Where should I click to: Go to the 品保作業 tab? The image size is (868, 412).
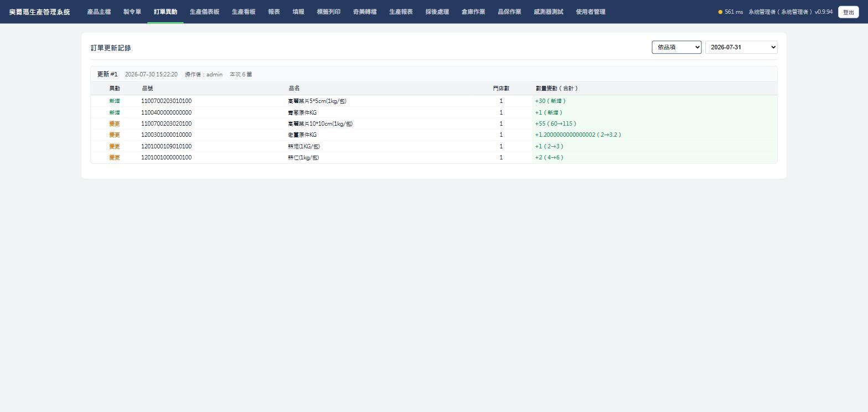click(509, 12)
